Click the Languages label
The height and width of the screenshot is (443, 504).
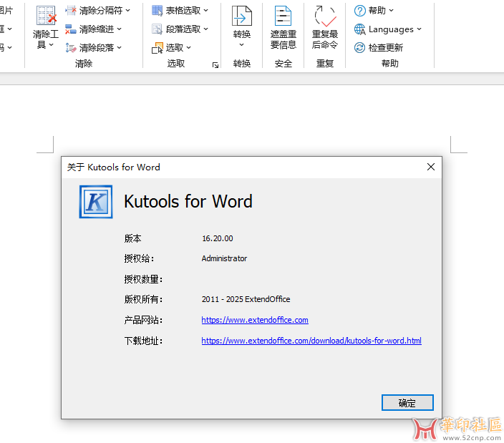pyautogui.click(x=391, y=29)
